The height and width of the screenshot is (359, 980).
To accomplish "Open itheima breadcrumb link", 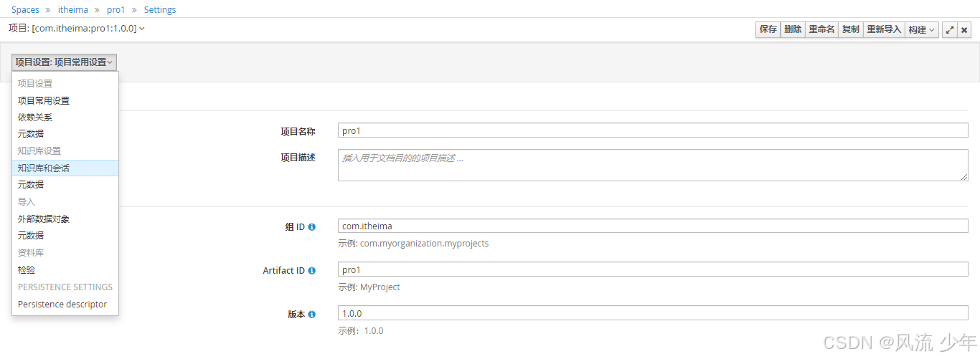I will coord(73,10).
